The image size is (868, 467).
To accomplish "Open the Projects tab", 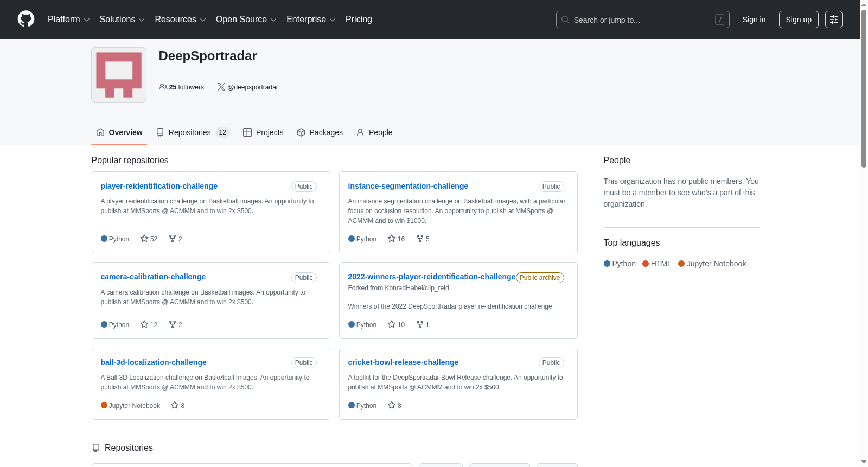I will (x=263, y=132).
